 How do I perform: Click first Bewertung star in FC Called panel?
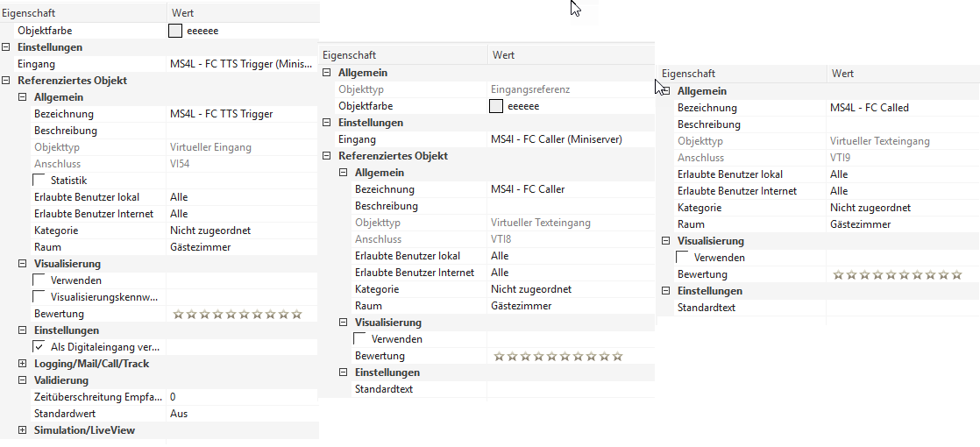(839, 274)
